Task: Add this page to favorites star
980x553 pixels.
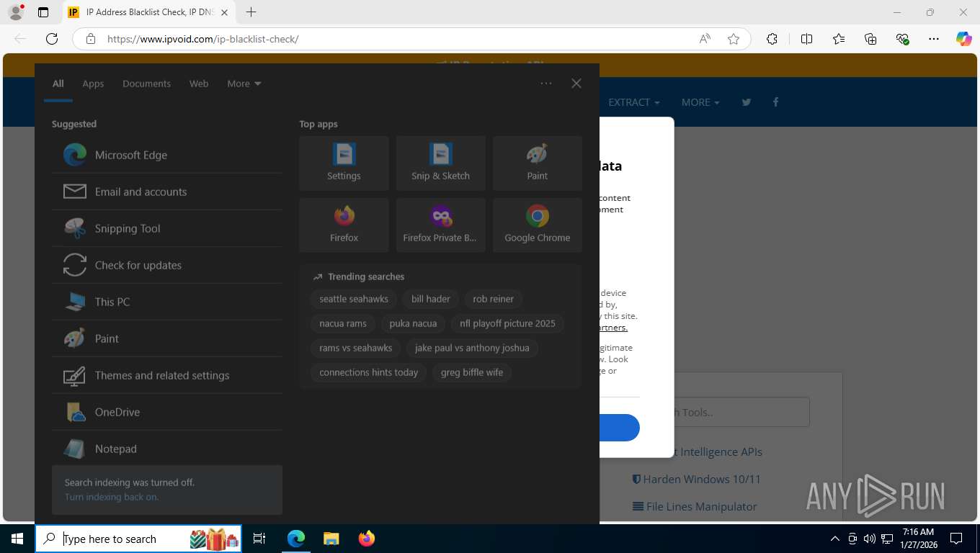Action: pos(734,39)
